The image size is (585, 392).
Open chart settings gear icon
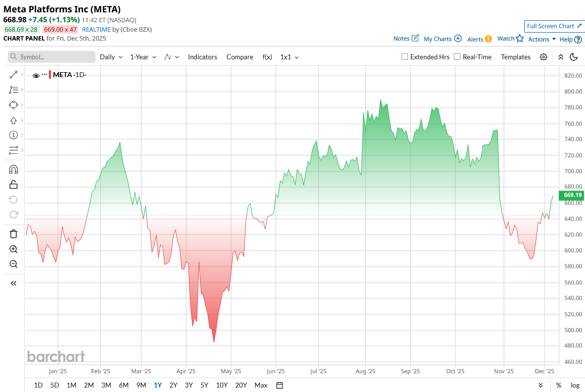pyautogui.click(x=543, y=57)
